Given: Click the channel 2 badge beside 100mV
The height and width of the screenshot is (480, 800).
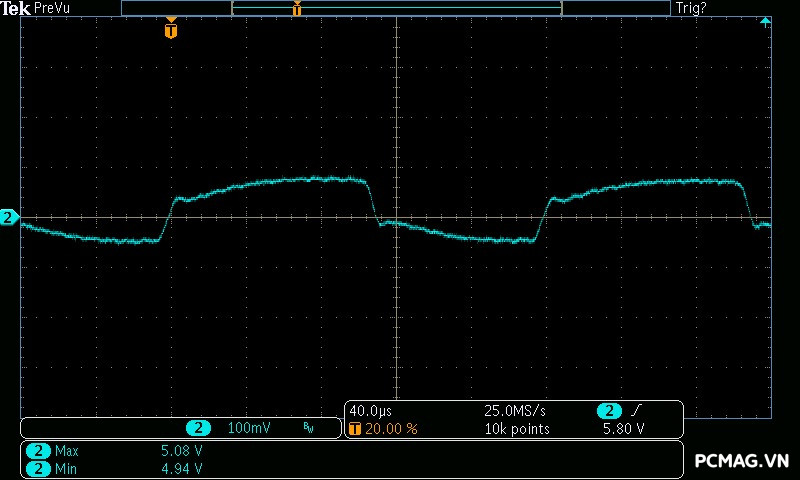Looking at the screenshot, I should 198,428.
